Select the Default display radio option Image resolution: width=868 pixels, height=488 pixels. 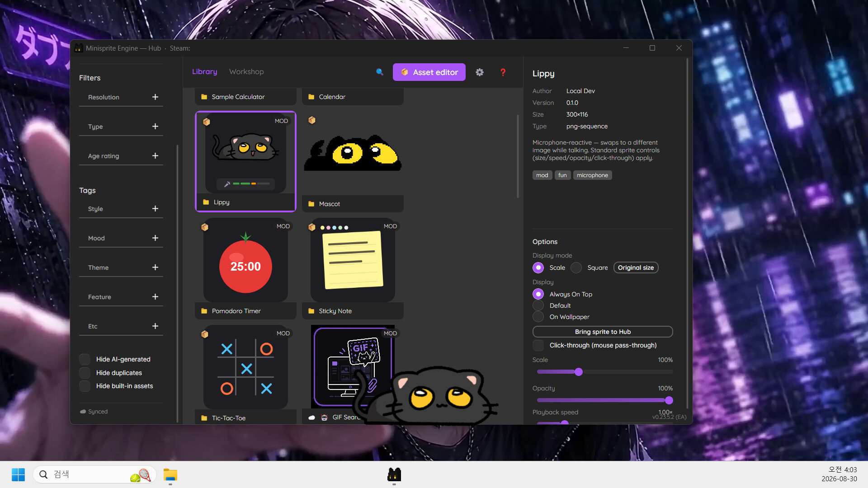(538, 305)
